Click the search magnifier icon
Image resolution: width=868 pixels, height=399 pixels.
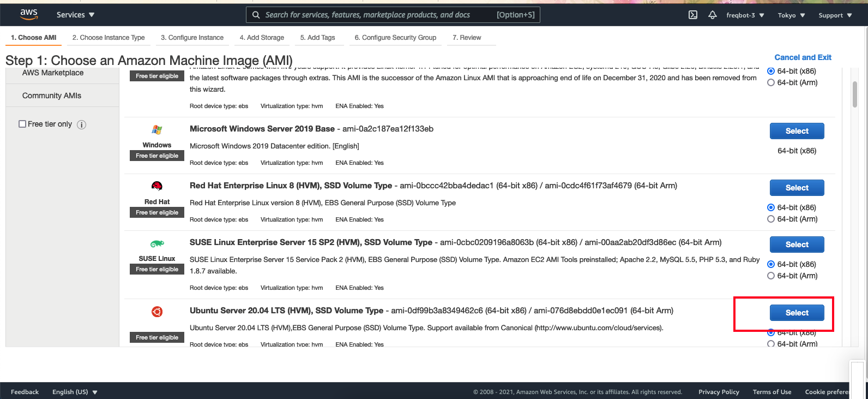tap(256, 15)
